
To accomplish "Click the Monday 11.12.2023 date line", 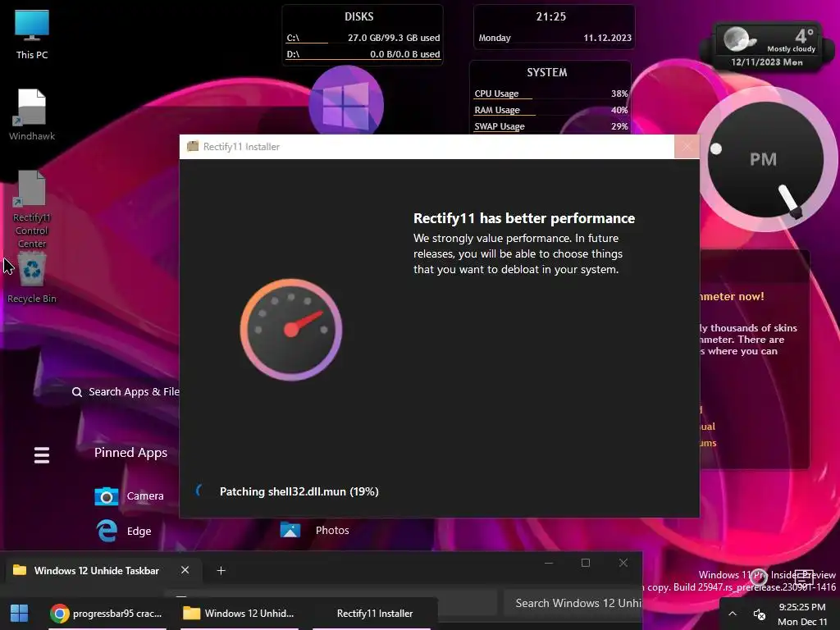I will (555, 38).
